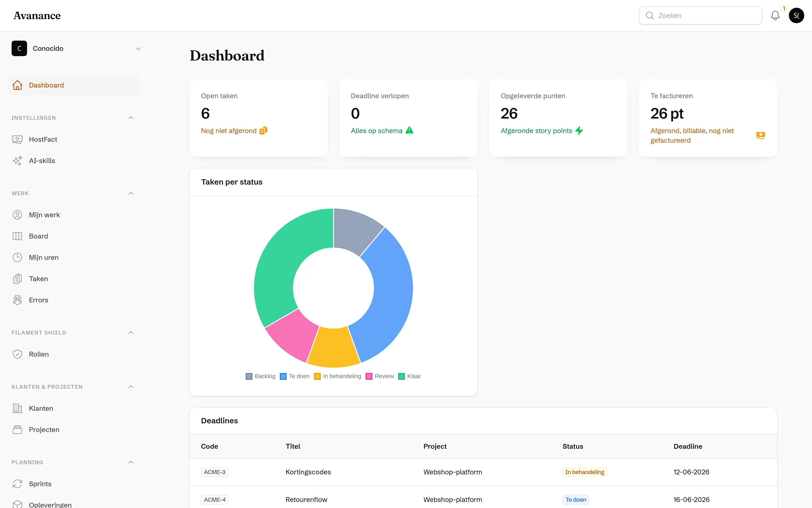Open the AI-skills settings page

(73, 161)
